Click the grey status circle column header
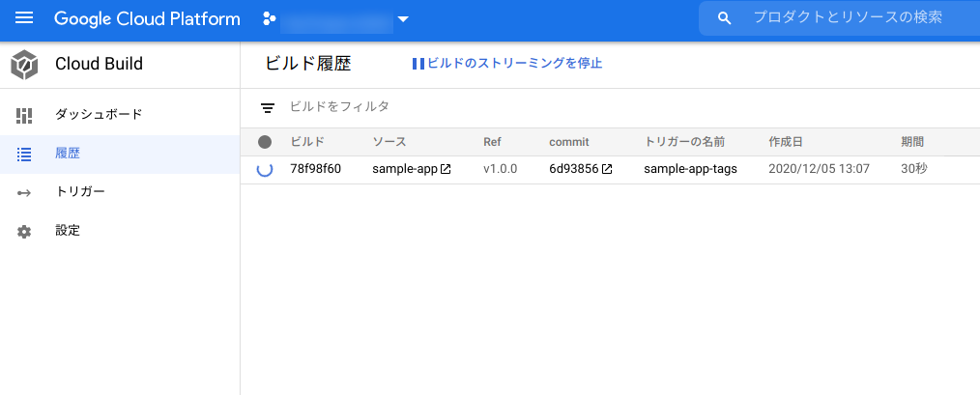Viewport: 980px width, 395px height. [x=265, y=143]
